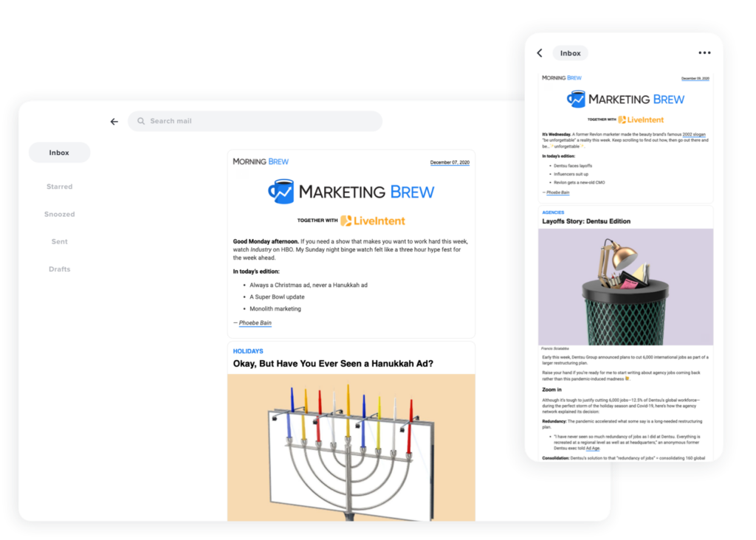The width and height of the screenshot is (756, 540).
Task: Click the LiveIntent logo in mobile email
Action: 641,120
